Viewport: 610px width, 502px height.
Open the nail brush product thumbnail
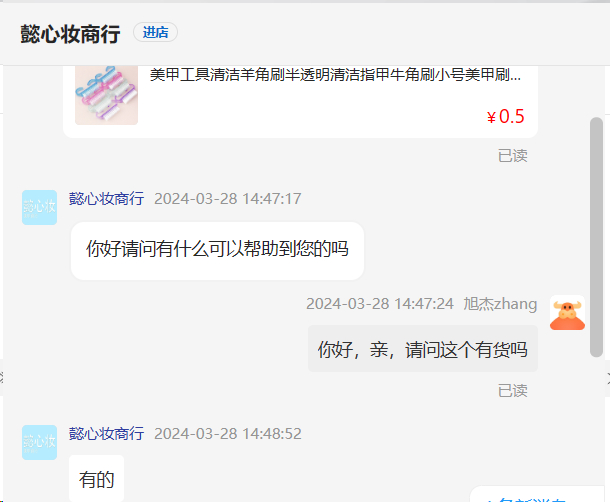(106, 95)
